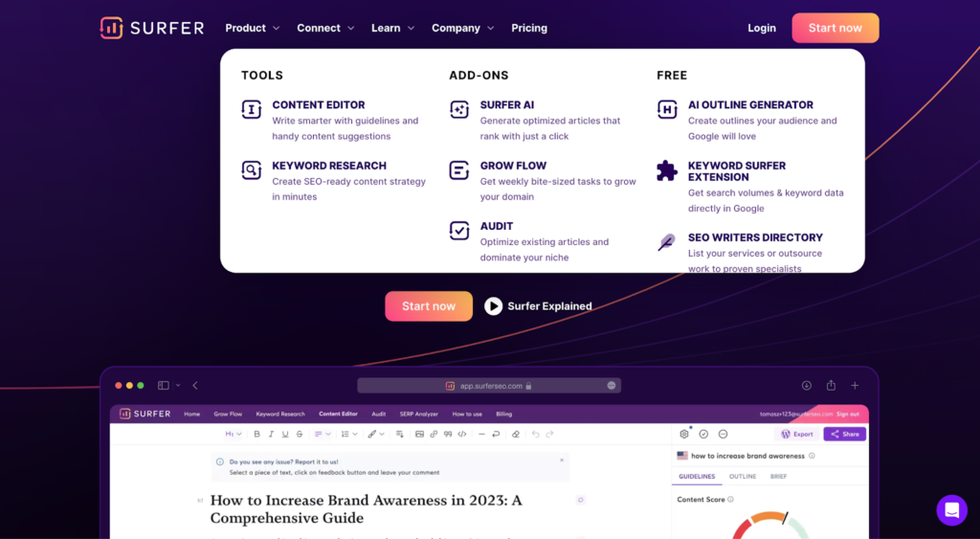
Task: Click the Surfer logo in the site header
Action: click(152, 28)
